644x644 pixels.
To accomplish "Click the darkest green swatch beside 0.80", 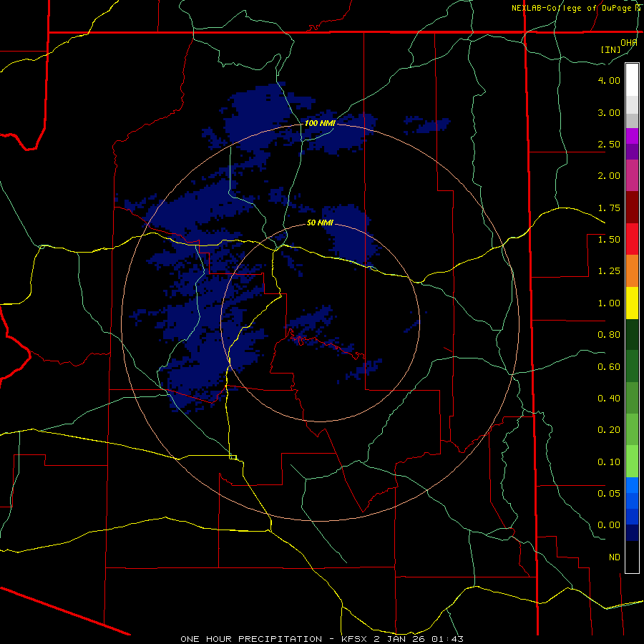I will tap(632, 334).
